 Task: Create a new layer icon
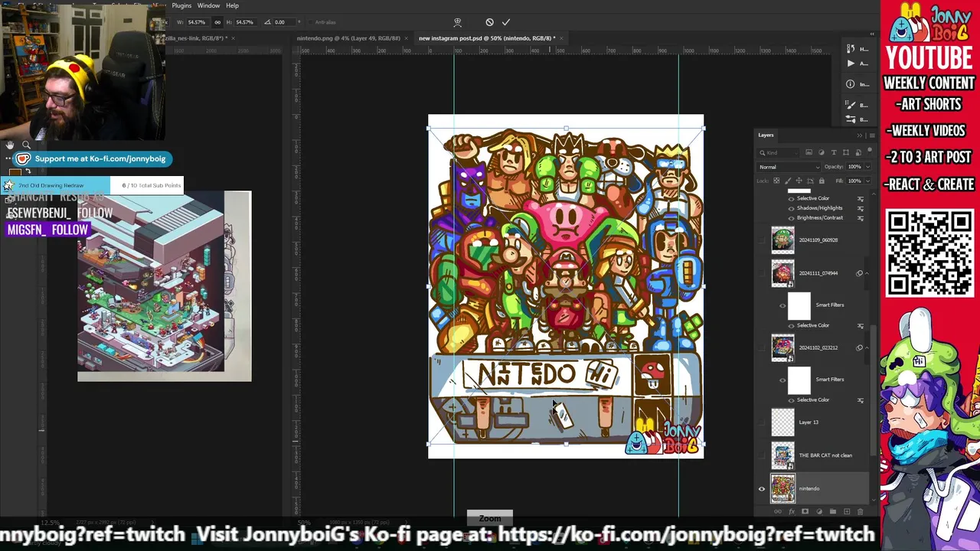(x=846, y=511)
